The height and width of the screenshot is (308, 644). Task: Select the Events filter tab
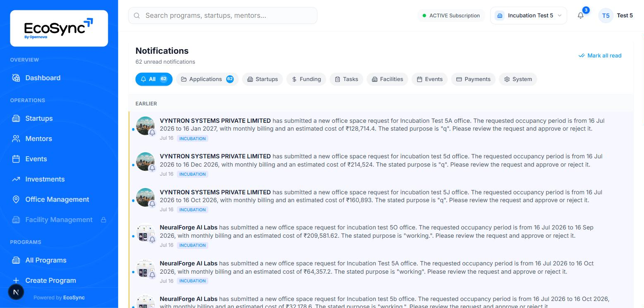[429, 79]
